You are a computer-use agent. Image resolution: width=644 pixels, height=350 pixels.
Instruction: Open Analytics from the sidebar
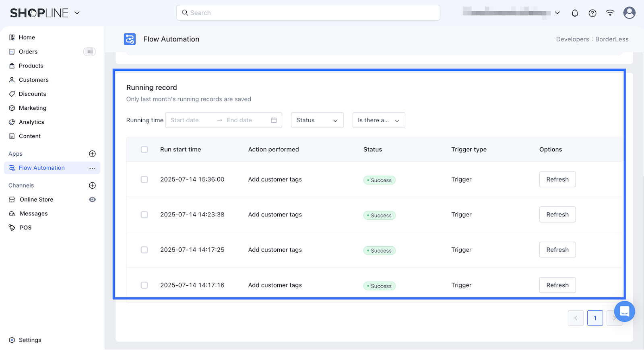pyautogui.click(x=31, y=122)
